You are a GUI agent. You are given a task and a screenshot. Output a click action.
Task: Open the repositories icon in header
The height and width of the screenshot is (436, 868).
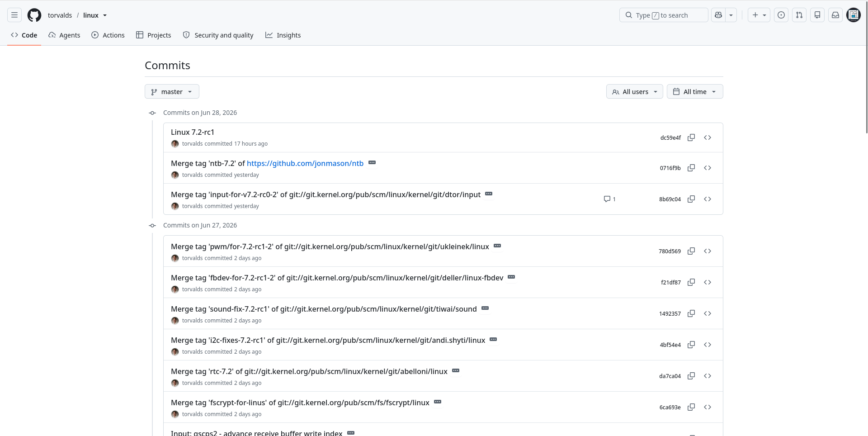pyautogui.click(x=817, y=15)
